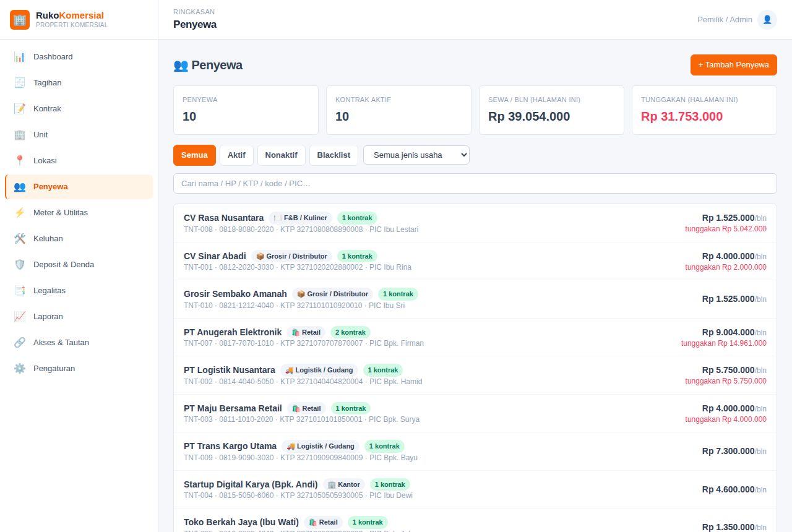Click tunggakan Rp 5.042.000 text

[726, 229]
